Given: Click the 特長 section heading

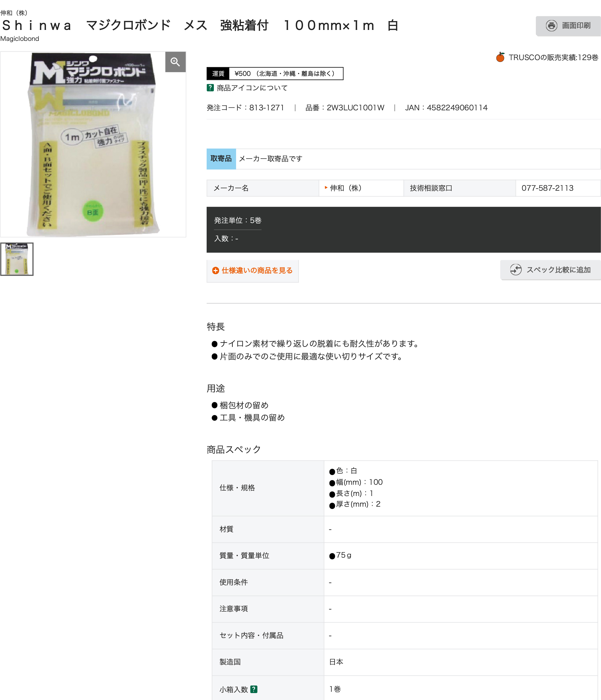Looking at the screenshot, I should pyautogui.click(x=216, y=327).
